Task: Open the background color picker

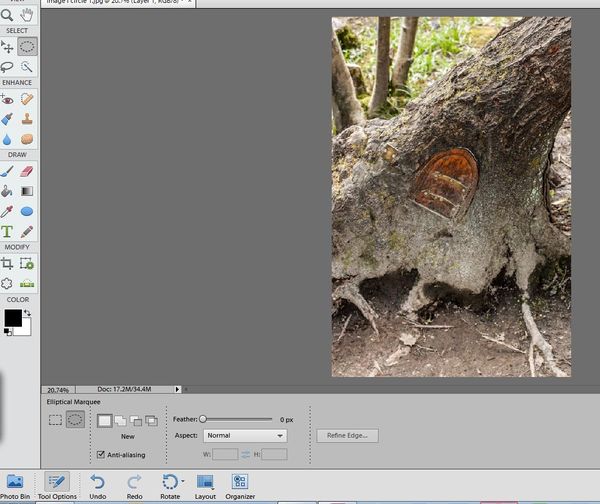Action: (26, 331)
